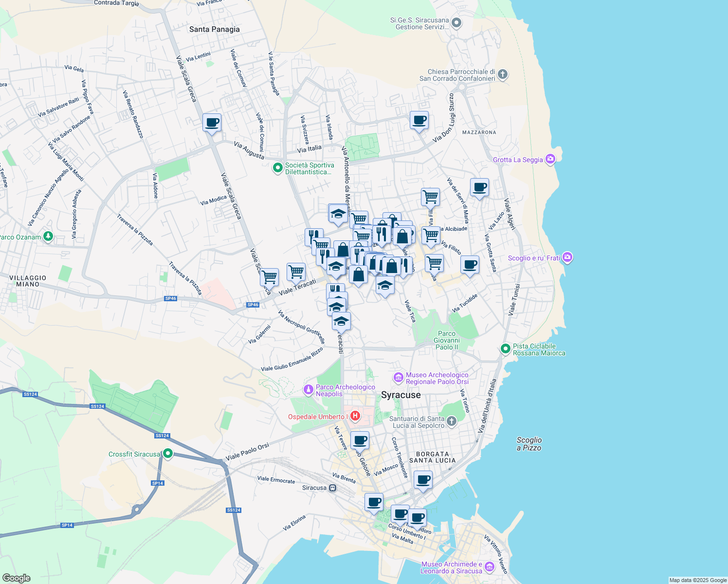Click the Via Elorina street label
This screenshot has height=584, width=728.
[294, 523]
